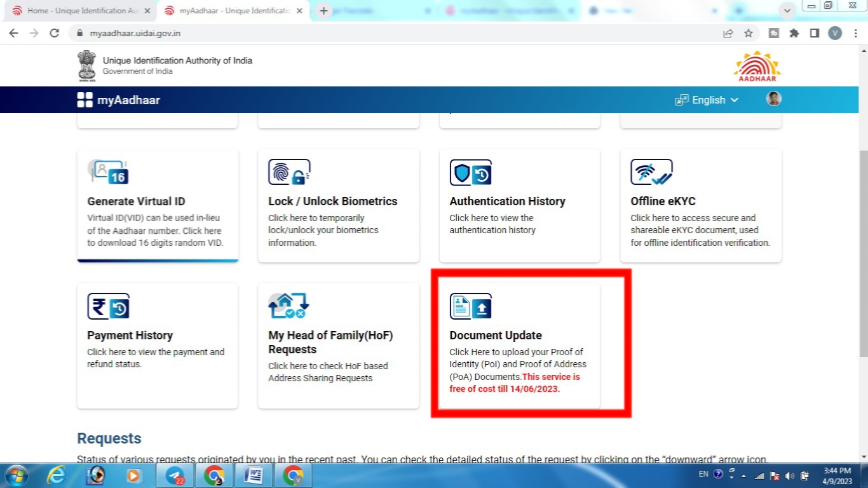Open the My Head of Family(HoF) Requests title
Image resolution: width=868 pixels, height=488 pixels.
pyautogui.click(x=330, y=342)
